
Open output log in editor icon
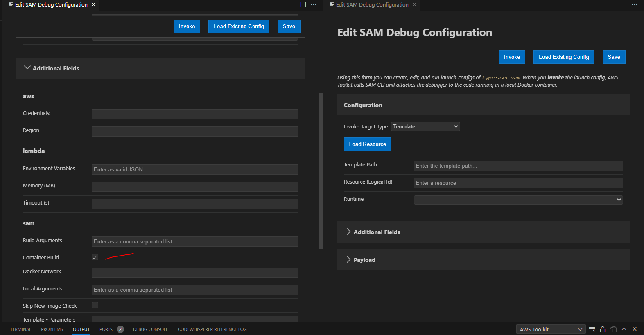tap(613, 329)
